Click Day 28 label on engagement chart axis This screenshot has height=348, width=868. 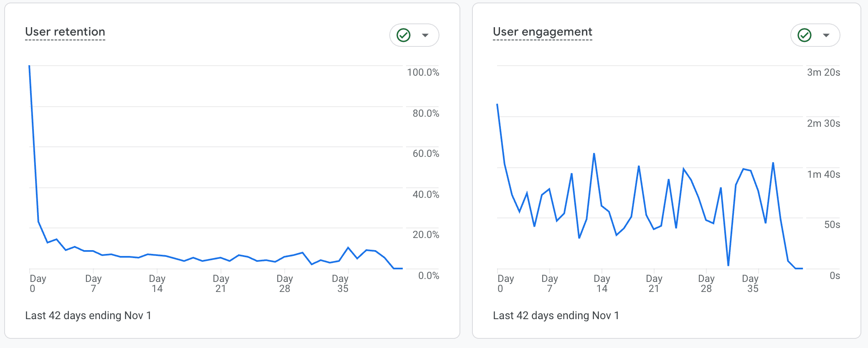[x=706, y=283]
